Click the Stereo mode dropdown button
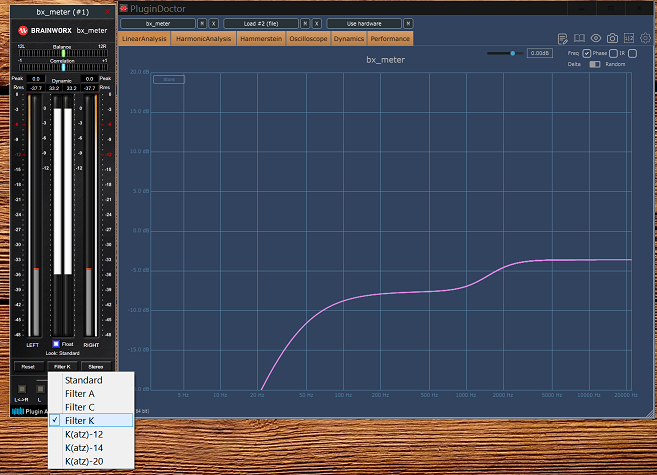 (x=96, y=367)
